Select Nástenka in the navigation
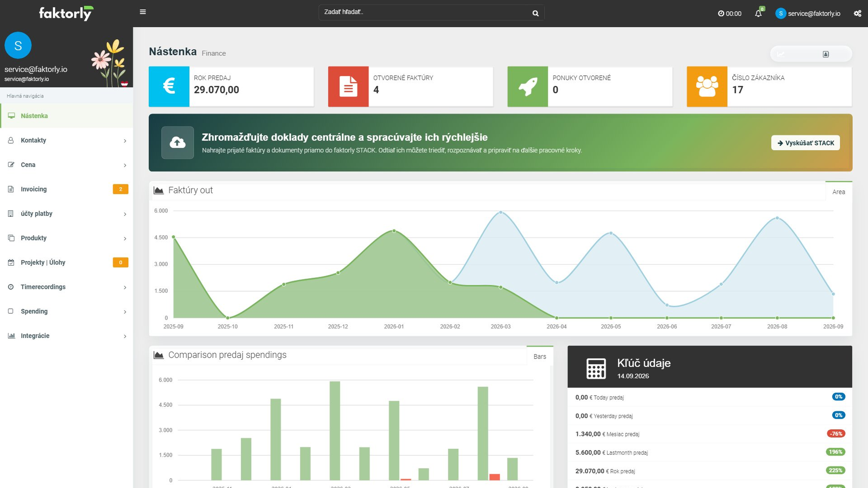The image size is (868, 488). point(66,116)
